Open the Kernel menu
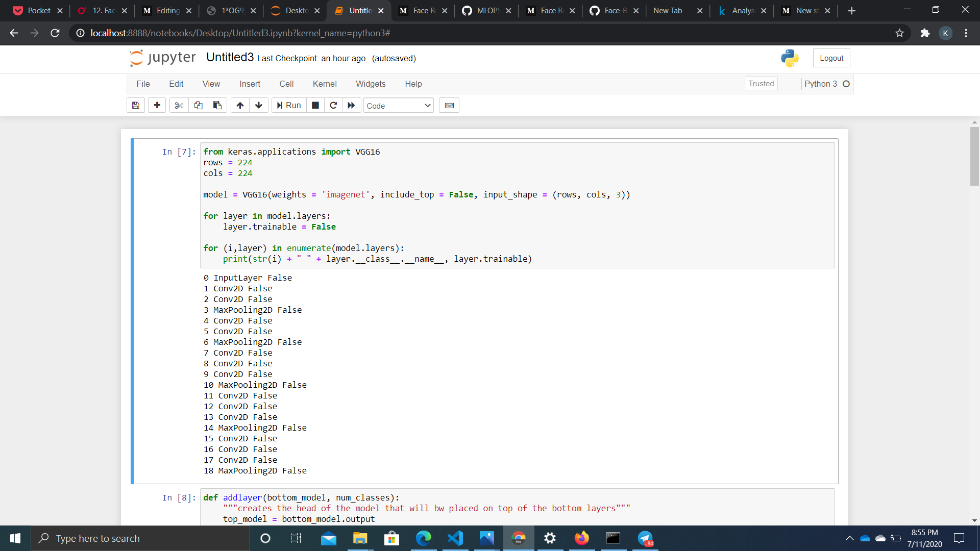The width and height of the screenshot is (980, 551). coord(325,84)
